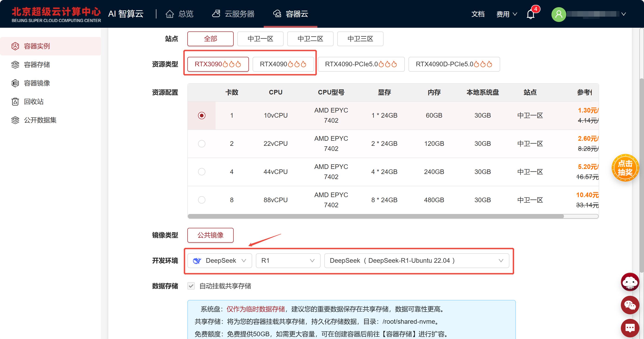Open 回收站 in the sidebar
This screenshot has height=339, width=644.
pyautogui.click(x=51, y=102)
